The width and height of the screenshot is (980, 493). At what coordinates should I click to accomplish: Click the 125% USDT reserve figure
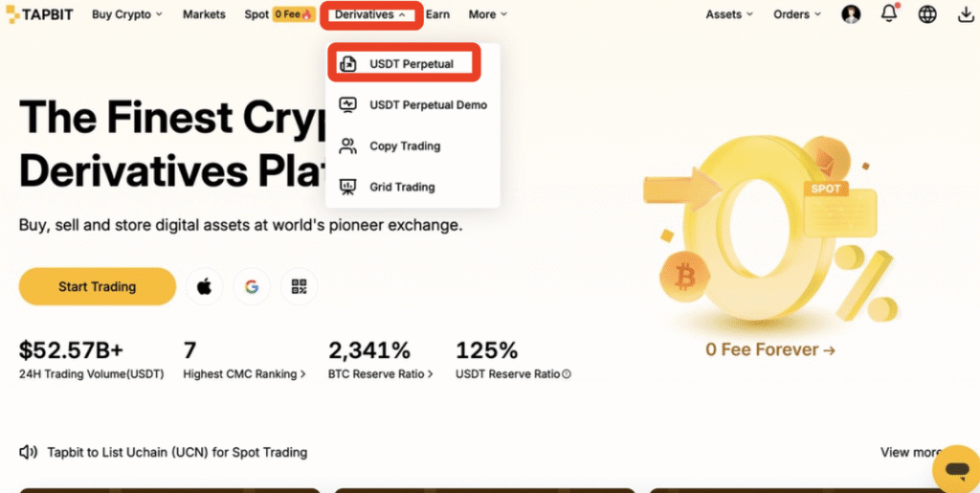click(487, 351)
